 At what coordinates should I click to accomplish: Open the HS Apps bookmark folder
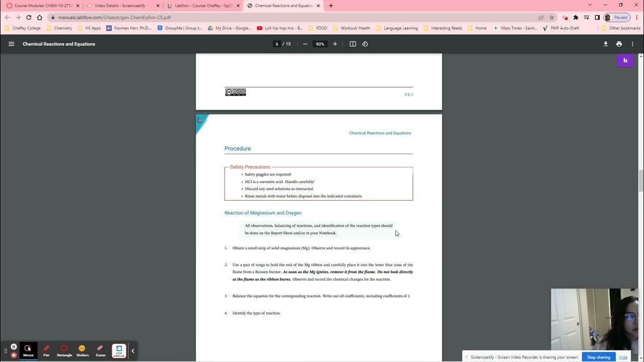[x=89, y=28]
